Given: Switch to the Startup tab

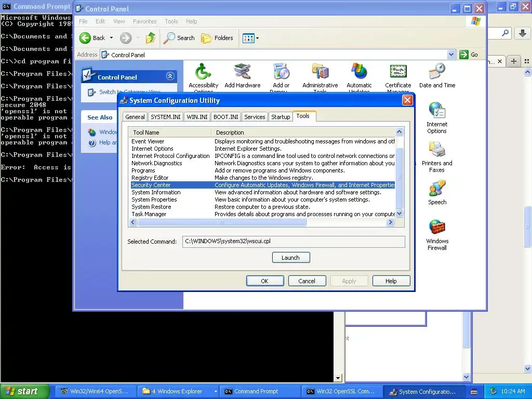Looking at the screenshot, I should [x=281, y=117].
